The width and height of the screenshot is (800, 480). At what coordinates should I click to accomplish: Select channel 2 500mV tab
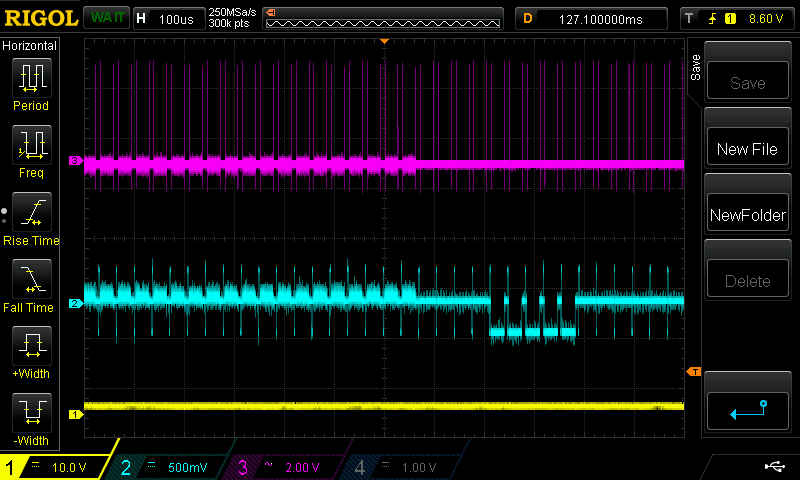(168, 467)
